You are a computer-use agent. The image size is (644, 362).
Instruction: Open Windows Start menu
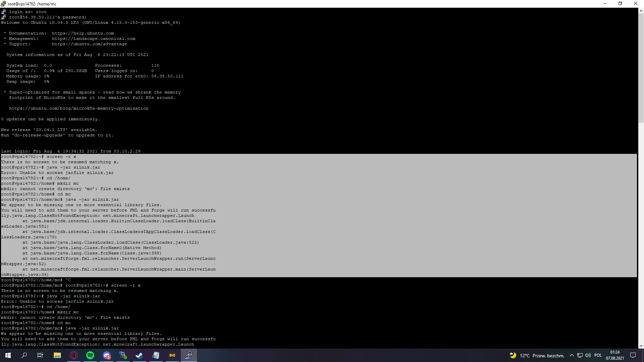[x=8, y=355]
